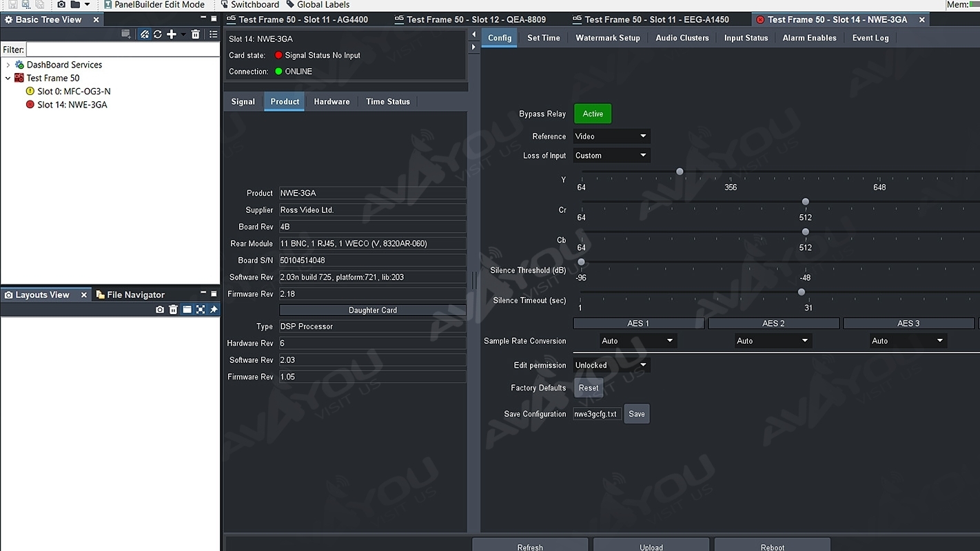The image size is (980, 551).
Task: Click the pin icon in Layouts View toolbar
Action: [x=214, y=310]
